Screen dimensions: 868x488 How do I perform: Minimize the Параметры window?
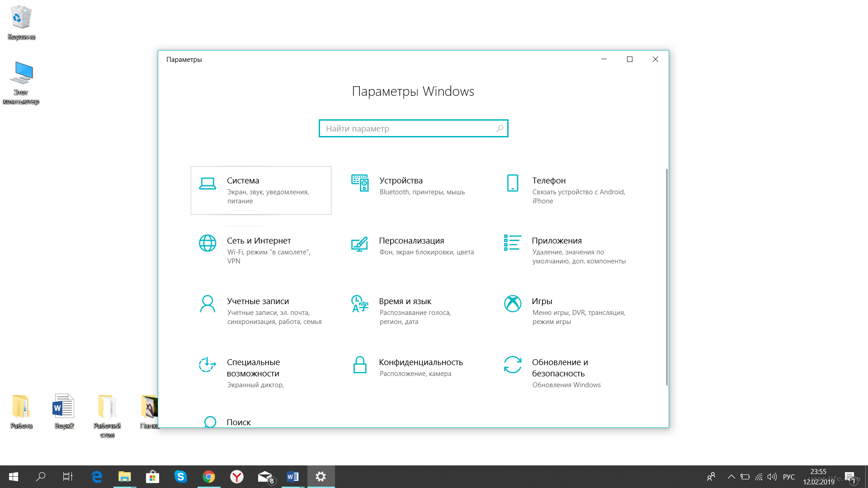(604, 59)
